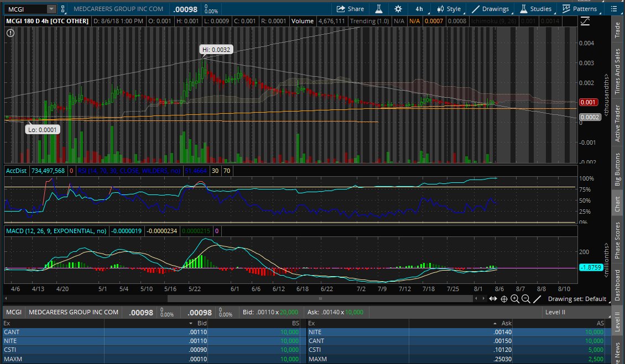Image resolution: width=625 pixels, height=364 pixels.
Task: Switch to the Trade side tab
Action: 617,30
